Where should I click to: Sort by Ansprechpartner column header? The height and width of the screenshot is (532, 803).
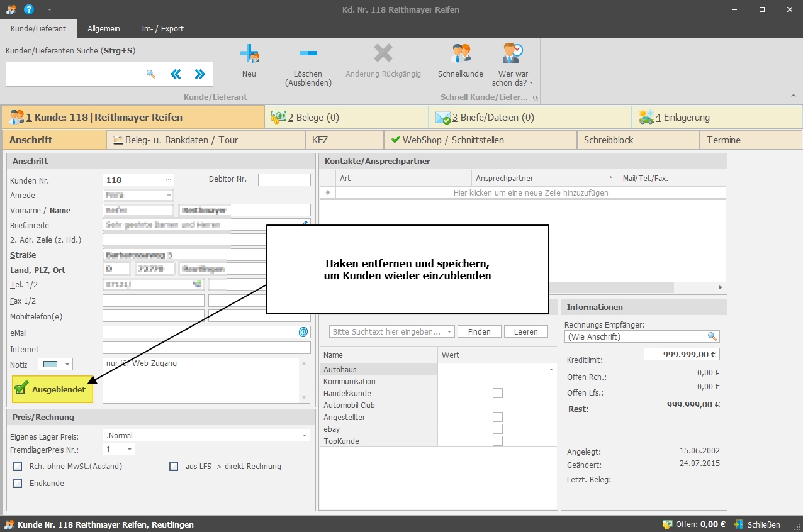pyautogui.click(x=545, y=178)
